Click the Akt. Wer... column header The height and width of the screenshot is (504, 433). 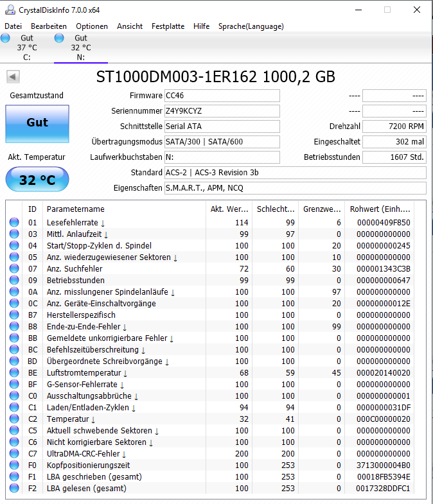click(229, 209)
